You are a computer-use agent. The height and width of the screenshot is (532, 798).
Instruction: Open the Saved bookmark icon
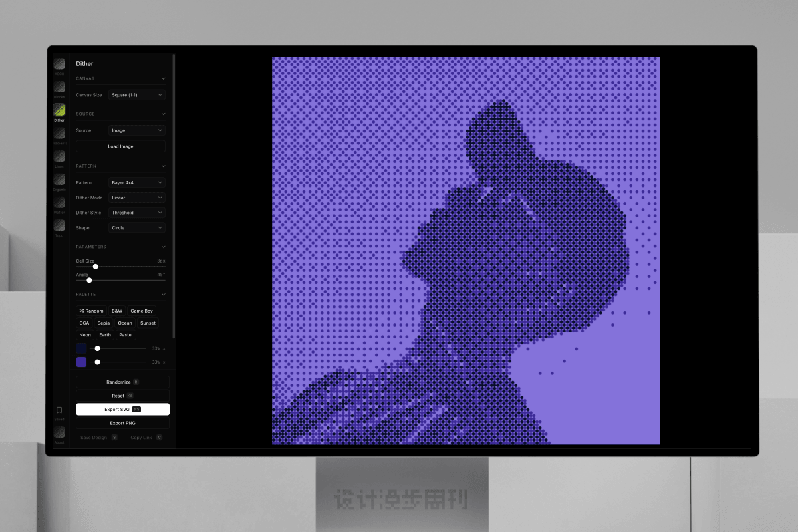pos(59,410)
